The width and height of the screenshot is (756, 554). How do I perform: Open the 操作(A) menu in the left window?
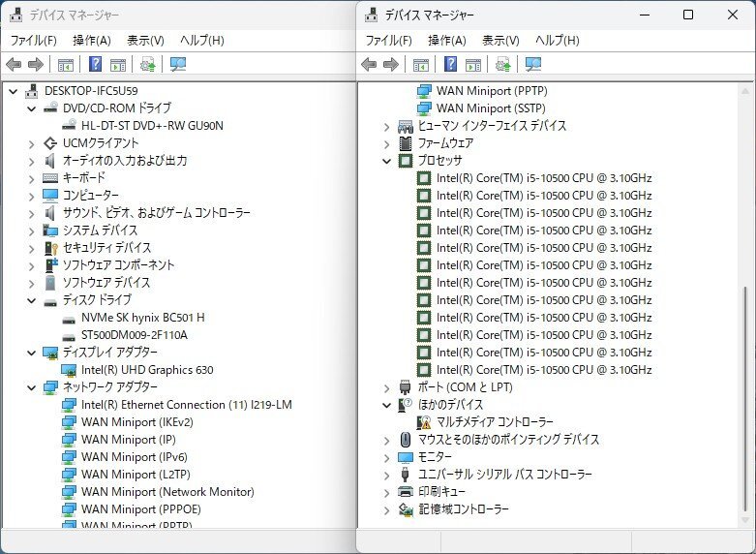[91, 40]
